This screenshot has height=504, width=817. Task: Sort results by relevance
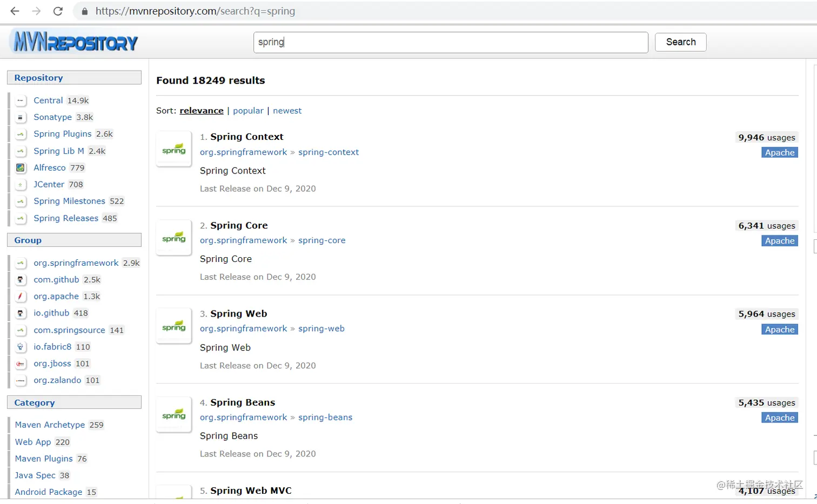coord(202,111)
